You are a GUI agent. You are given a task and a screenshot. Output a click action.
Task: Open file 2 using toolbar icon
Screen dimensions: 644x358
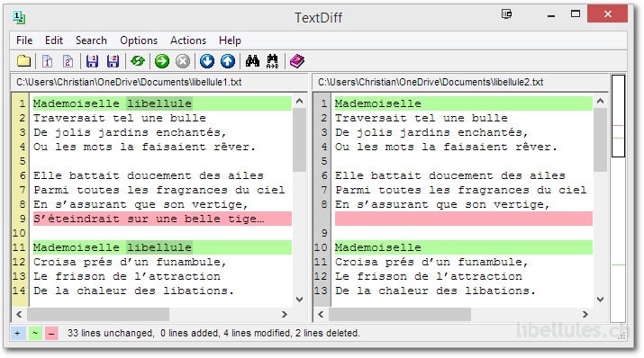pos(68,61)
